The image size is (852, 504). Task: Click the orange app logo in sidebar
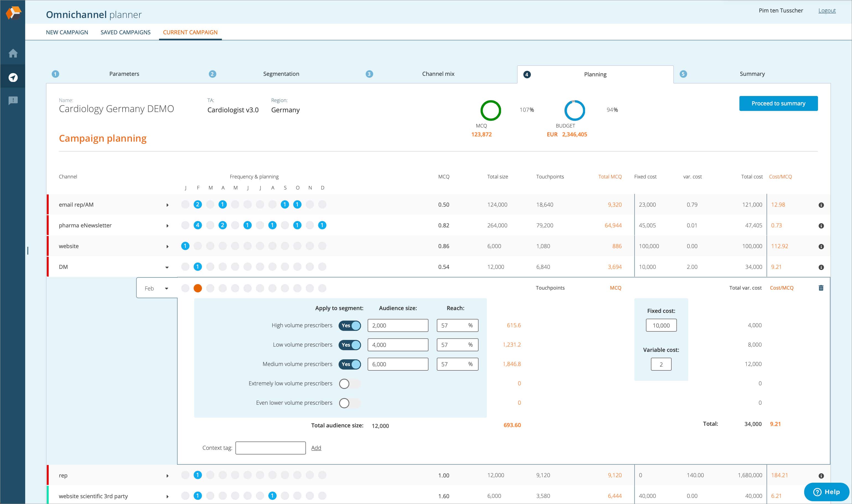click(13, 13)
